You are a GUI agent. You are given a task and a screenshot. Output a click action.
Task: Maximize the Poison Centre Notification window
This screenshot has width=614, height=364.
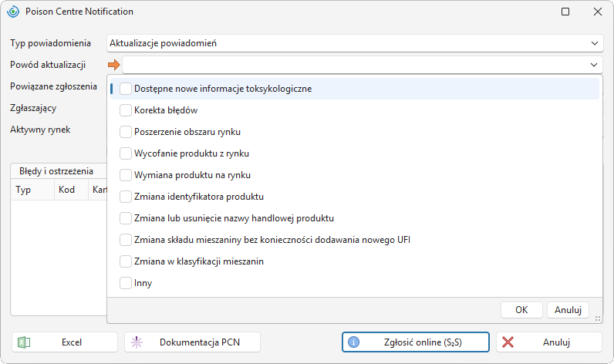point(565,12)
